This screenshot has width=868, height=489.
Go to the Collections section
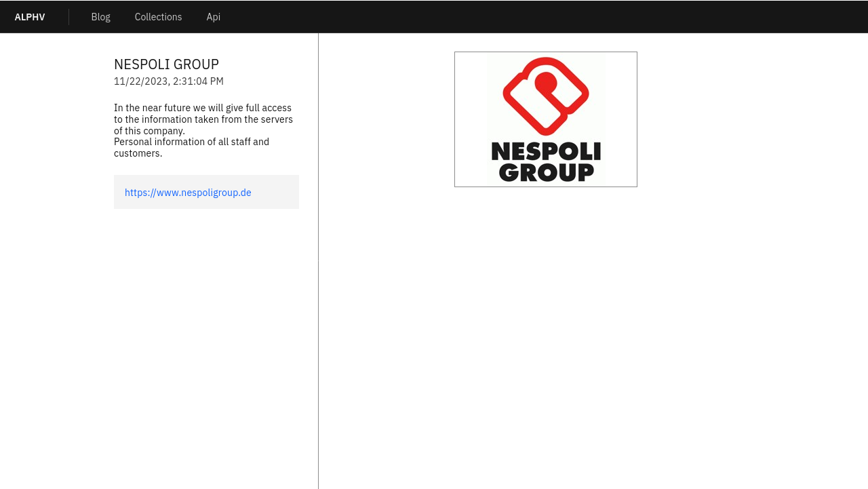(158, 17)
